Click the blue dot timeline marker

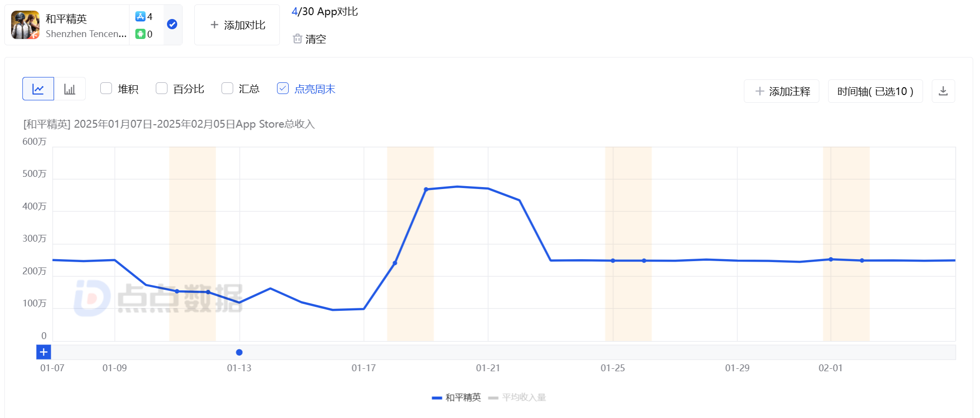[239, 352]
